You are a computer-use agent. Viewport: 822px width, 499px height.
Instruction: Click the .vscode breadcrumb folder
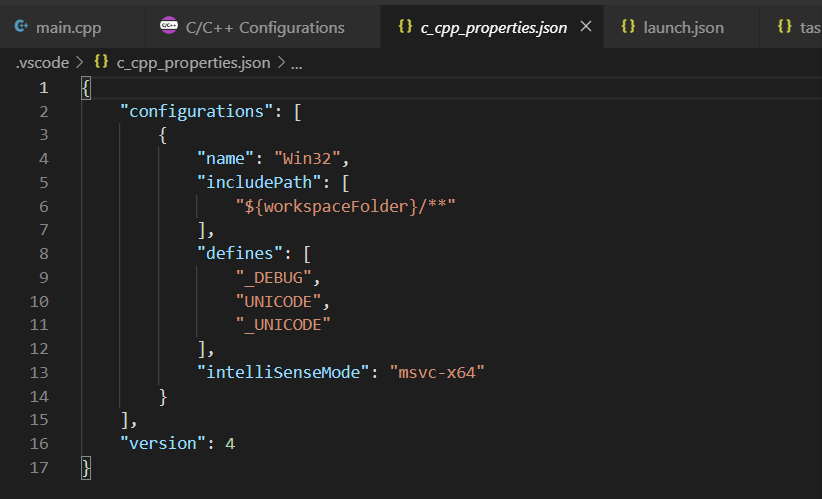pos(42,63)
